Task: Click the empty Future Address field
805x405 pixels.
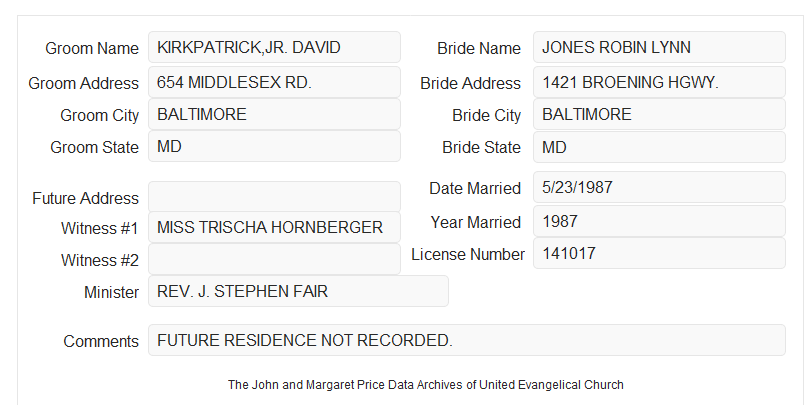Action: click(274, 197)
